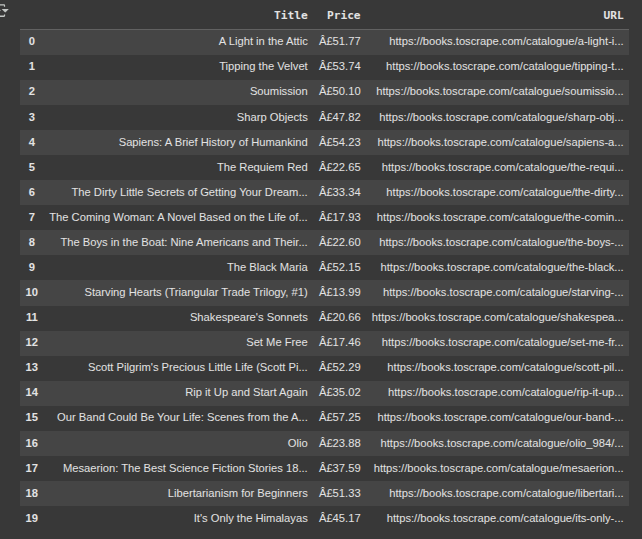
Task: Click the output toggle icon at top-left
Action: (3, 11)
